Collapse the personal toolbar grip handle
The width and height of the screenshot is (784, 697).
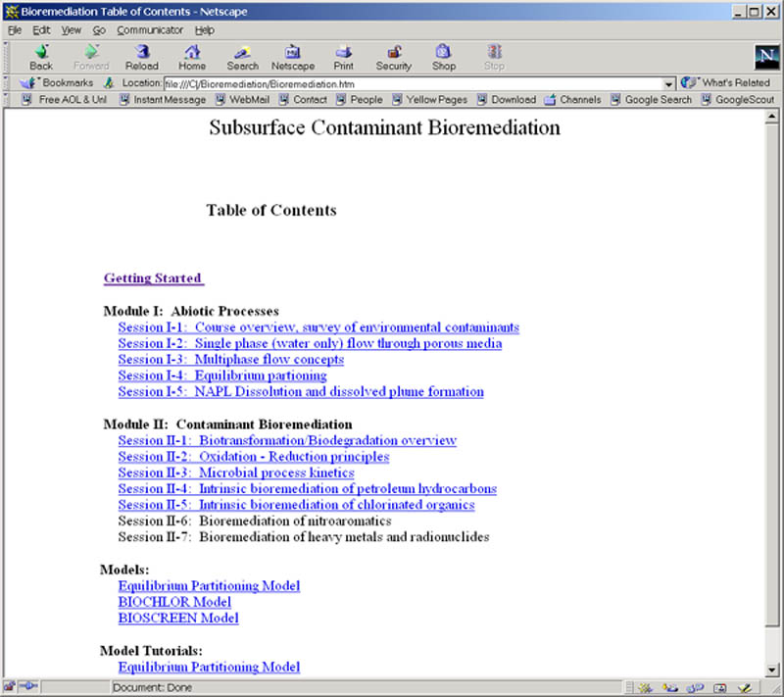pyautogui.click(x=6, y=99)
